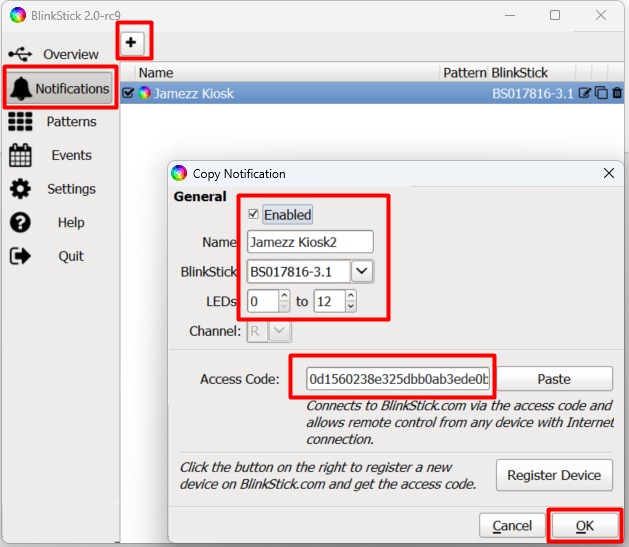Click the BlinkStick title bar app icon
Viewport: 629px width, 547px height.
click(x=18, y=15)
